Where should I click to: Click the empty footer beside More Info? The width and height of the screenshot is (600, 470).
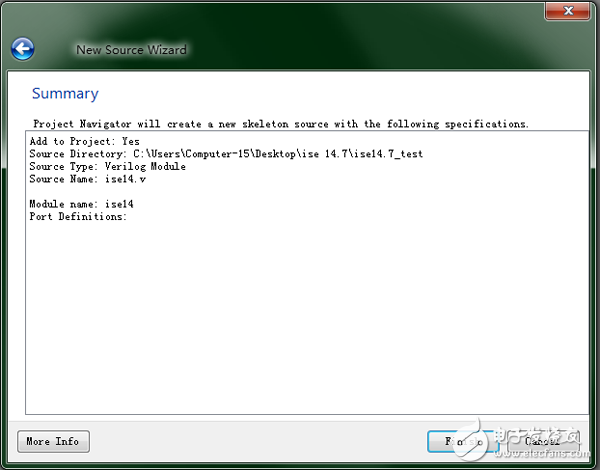(250, 441)
